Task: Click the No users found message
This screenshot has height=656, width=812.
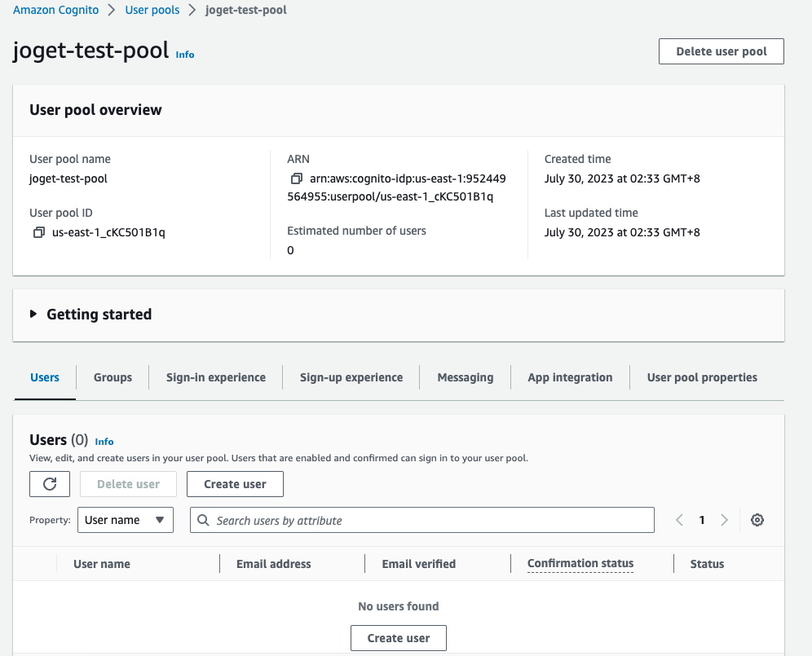Action: click(x=398, y=606)
